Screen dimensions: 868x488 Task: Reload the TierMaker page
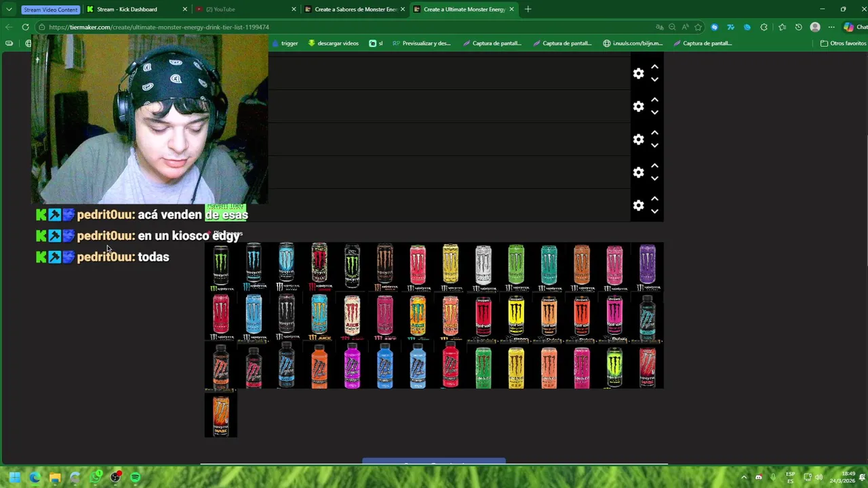click(x=25, y=27)
